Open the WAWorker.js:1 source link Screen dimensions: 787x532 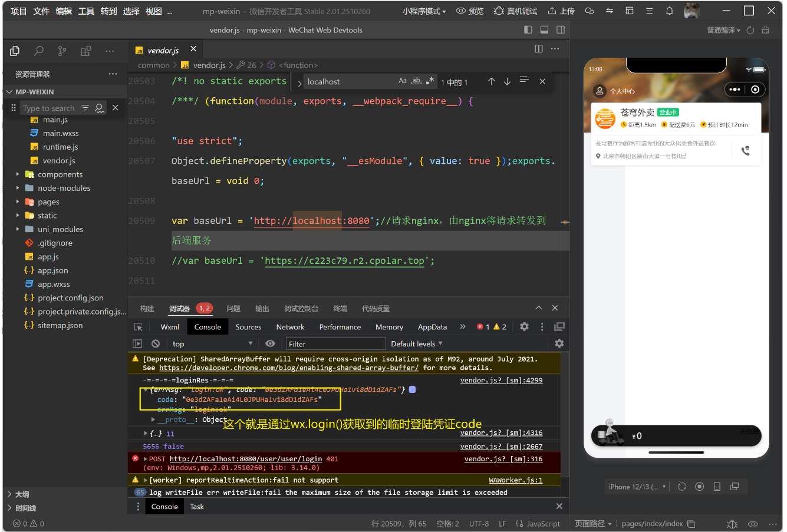(516, 480)
